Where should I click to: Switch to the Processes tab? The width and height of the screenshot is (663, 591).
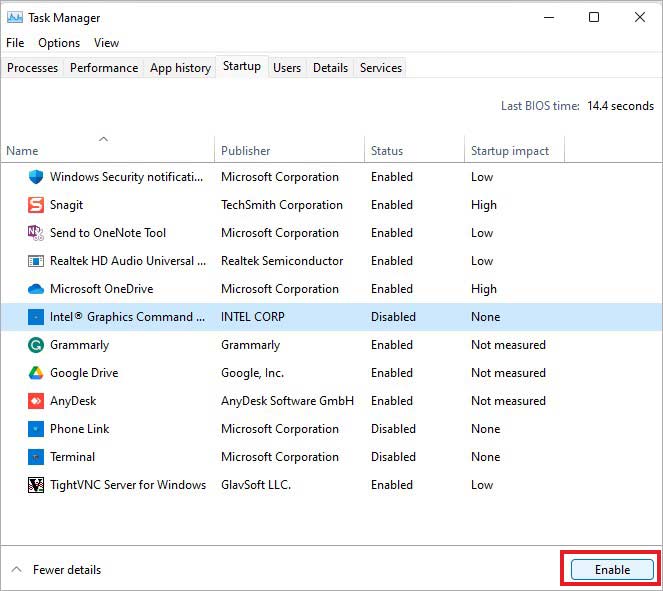33,68
